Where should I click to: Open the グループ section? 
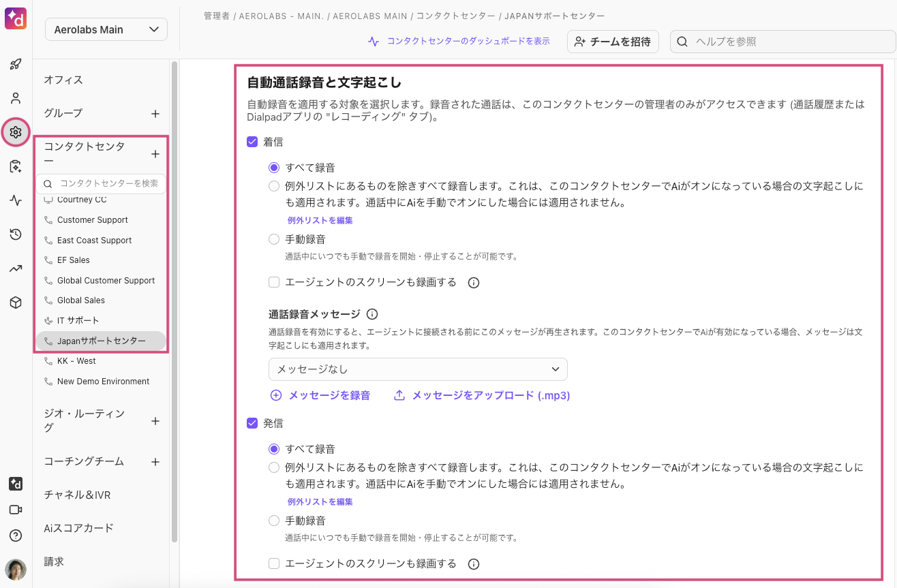coord(63,113)
